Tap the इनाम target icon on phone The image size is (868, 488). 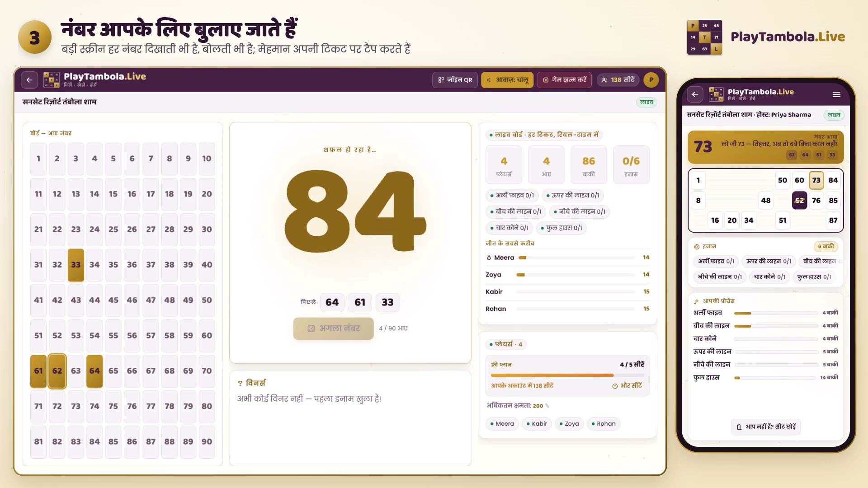point(697,247)
